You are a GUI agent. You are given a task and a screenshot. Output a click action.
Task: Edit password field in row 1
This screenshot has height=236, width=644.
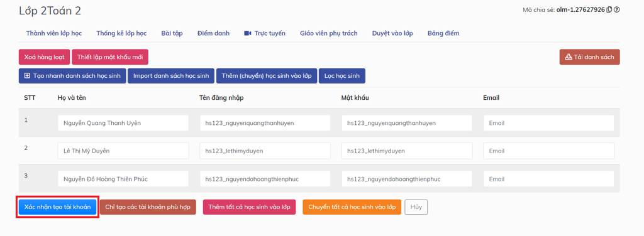(407, 123)
